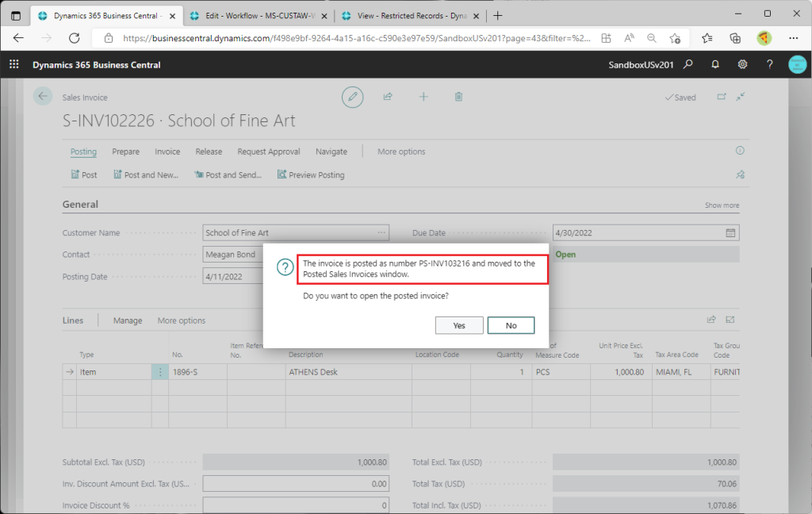Click browser zoom out magnifier icon
This screenshot has height=514, width=812.
coord(652,38)
